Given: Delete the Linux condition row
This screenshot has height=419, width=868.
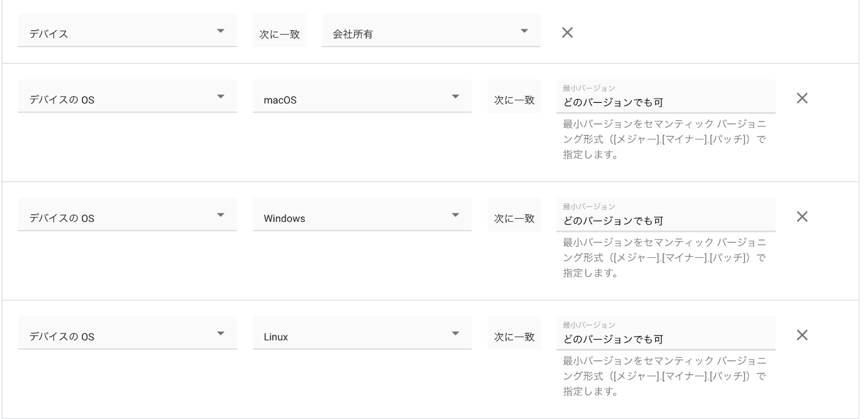Looking at the screenshot, I should point(802,335).
